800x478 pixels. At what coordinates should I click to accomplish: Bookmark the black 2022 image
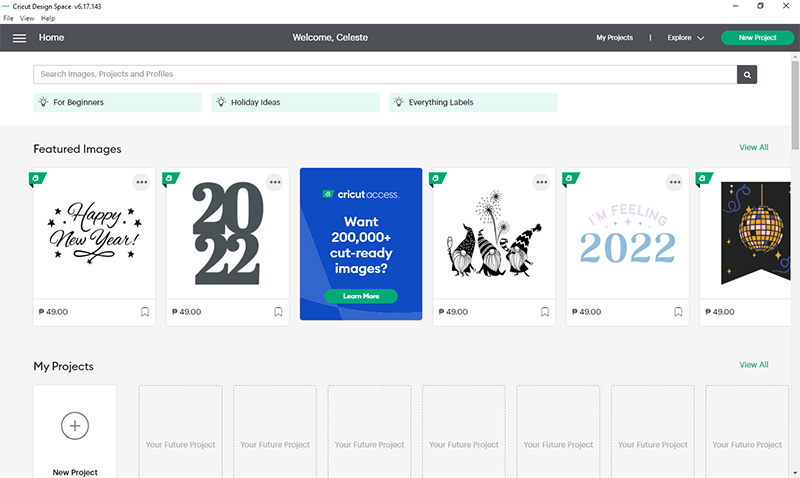tap(278, 312)
